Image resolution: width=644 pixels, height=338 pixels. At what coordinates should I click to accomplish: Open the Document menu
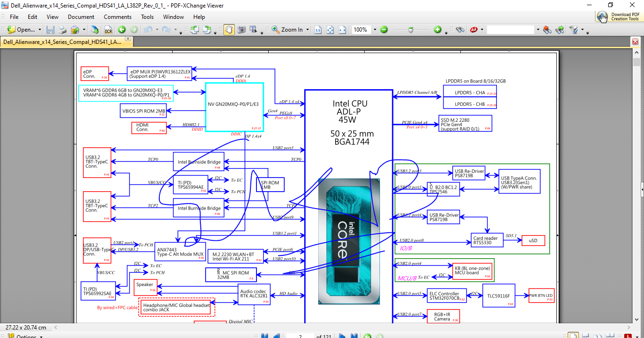click(x=81, y=17)
